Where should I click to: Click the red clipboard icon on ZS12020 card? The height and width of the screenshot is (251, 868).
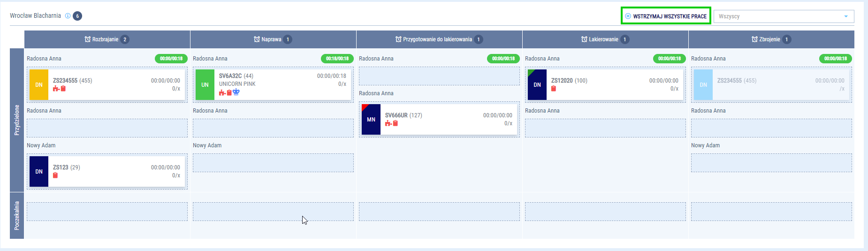pyautogui.click(x=554, y=89)
